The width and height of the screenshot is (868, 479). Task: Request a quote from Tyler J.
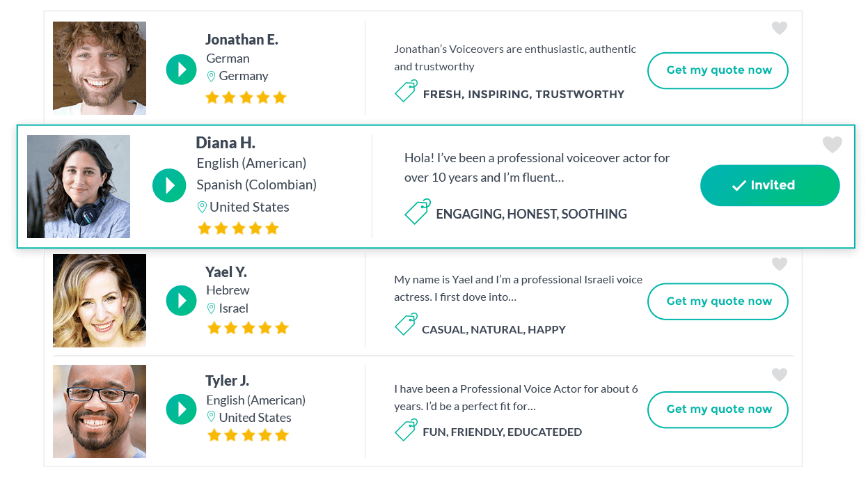718,409
